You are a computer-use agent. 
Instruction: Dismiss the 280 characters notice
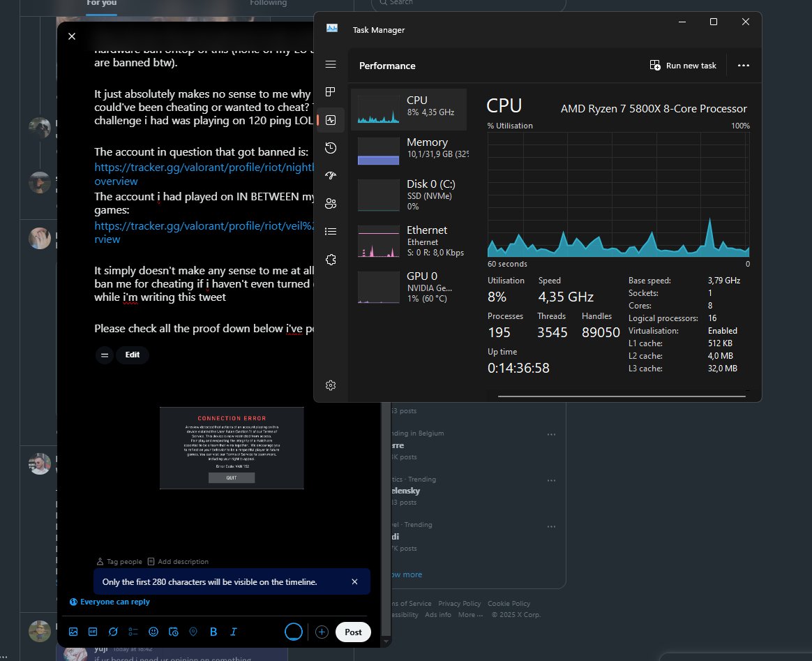click(x=355, y=581)
